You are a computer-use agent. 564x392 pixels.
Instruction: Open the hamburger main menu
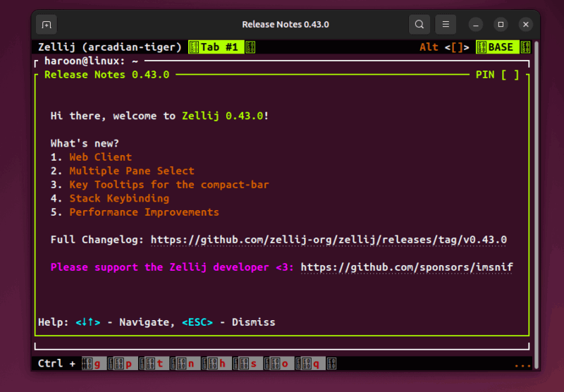(x=446, y=25)
